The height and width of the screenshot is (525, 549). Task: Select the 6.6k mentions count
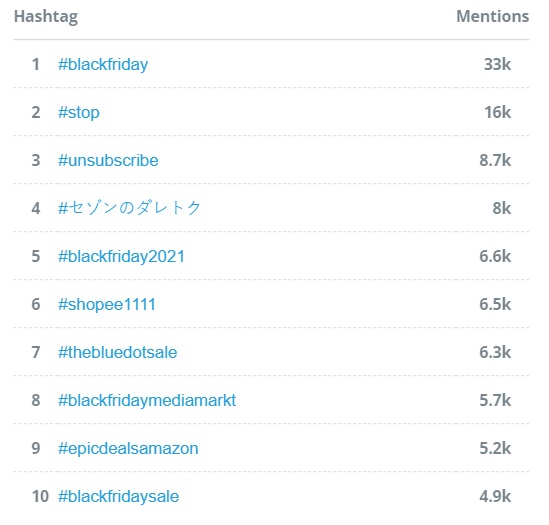coord(495,256)
